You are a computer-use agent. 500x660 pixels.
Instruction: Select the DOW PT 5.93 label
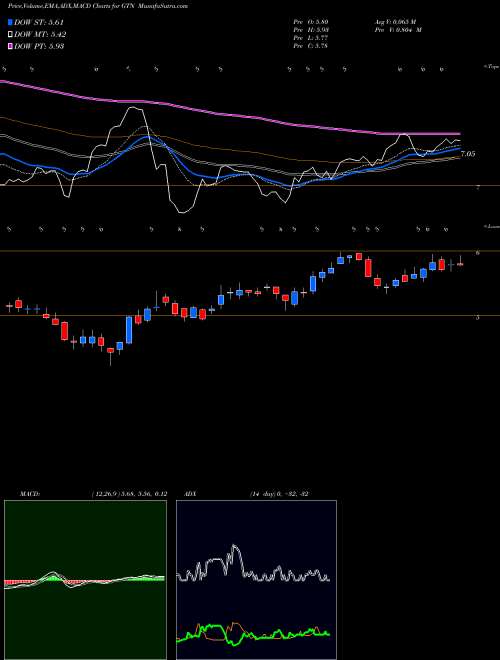[x=39, y=46]
